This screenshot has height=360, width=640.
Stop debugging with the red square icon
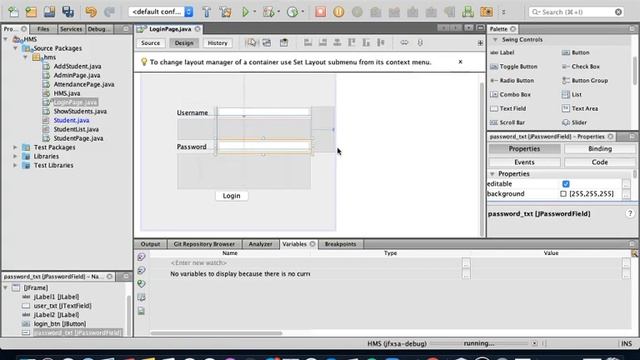320,12
